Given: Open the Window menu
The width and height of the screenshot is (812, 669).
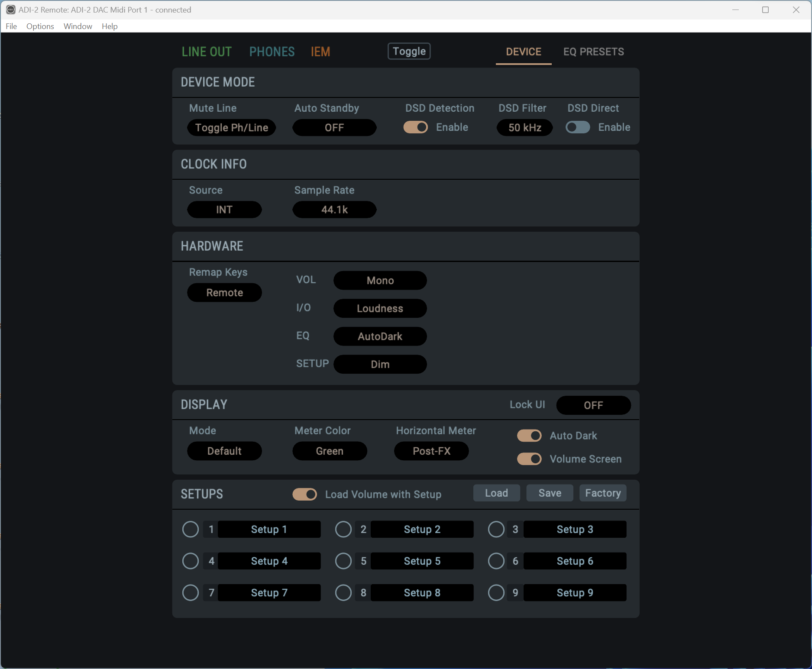Looking at the screenshot, I should [78, 26].
